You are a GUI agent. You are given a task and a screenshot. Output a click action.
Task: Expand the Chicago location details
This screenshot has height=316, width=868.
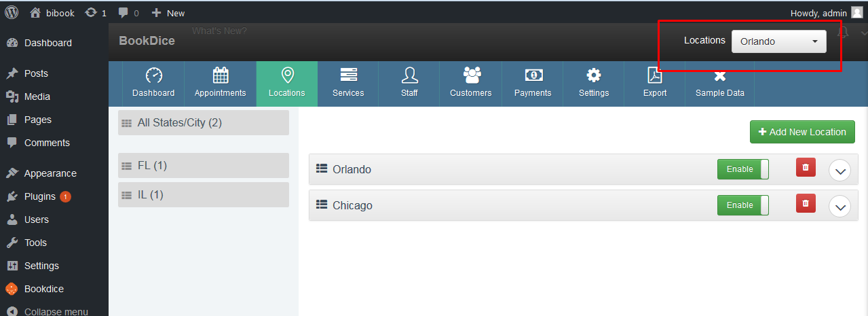[840, 207]
